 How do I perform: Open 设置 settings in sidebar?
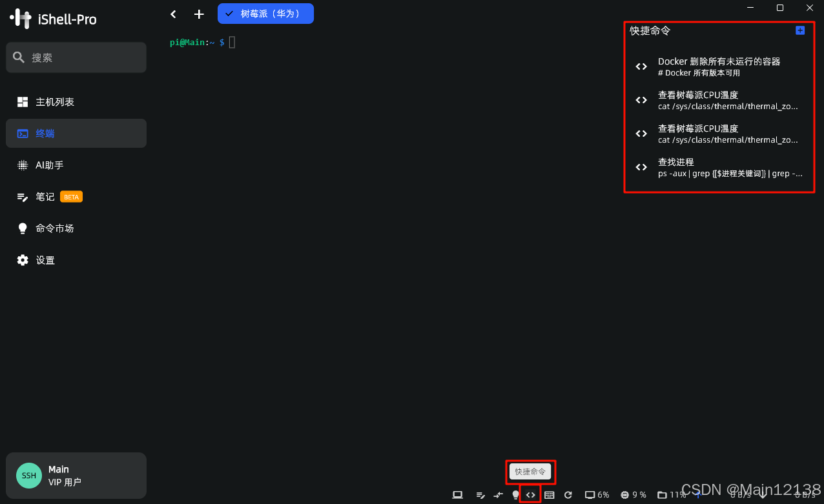76,260
